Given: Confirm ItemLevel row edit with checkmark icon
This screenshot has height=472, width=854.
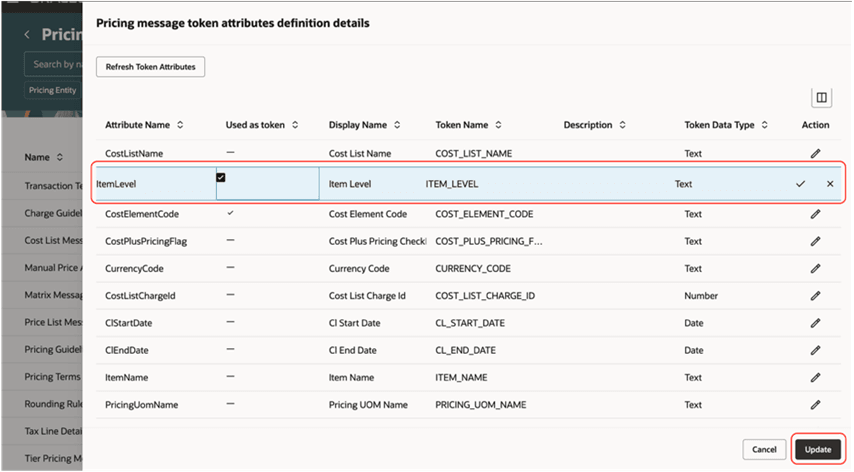Looking at the screenshot, I should [x=800, y=184].
